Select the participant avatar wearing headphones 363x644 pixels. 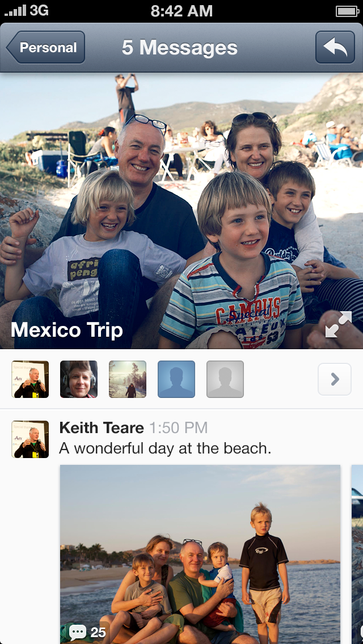(79, 379)
